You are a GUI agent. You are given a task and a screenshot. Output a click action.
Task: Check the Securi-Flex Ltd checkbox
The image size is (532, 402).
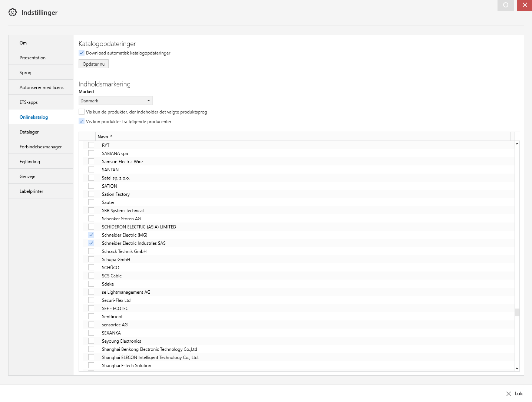[x=91, y=300]
